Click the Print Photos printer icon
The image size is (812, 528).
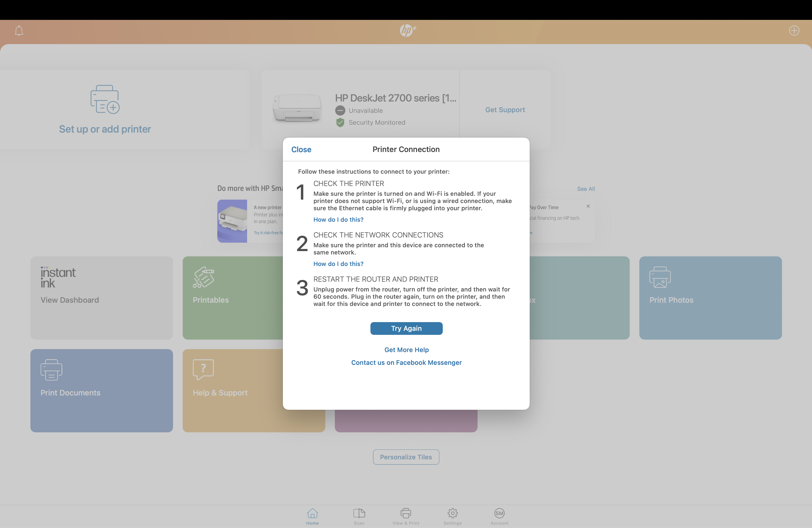point(660,277)
